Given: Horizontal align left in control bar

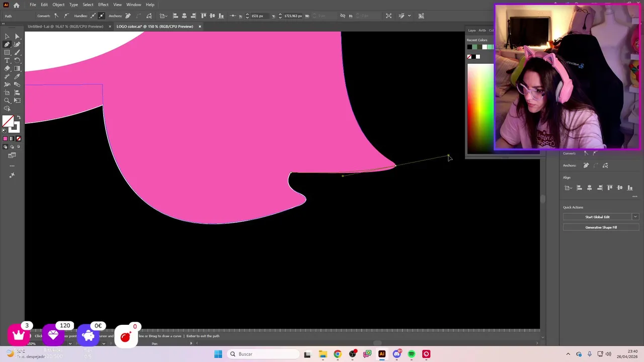Looking at the screenshot, I should (x=175, y=16).
